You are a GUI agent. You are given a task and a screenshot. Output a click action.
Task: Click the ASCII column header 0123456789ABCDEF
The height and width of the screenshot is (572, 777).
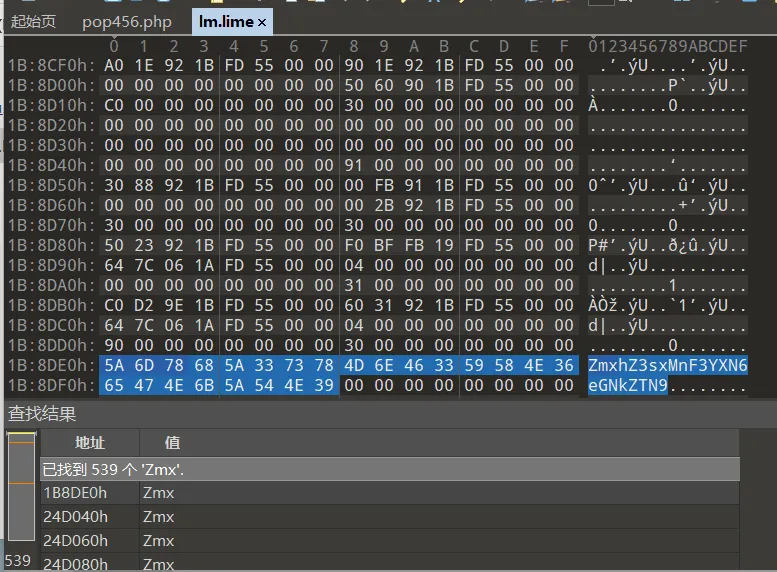point(667,46)
